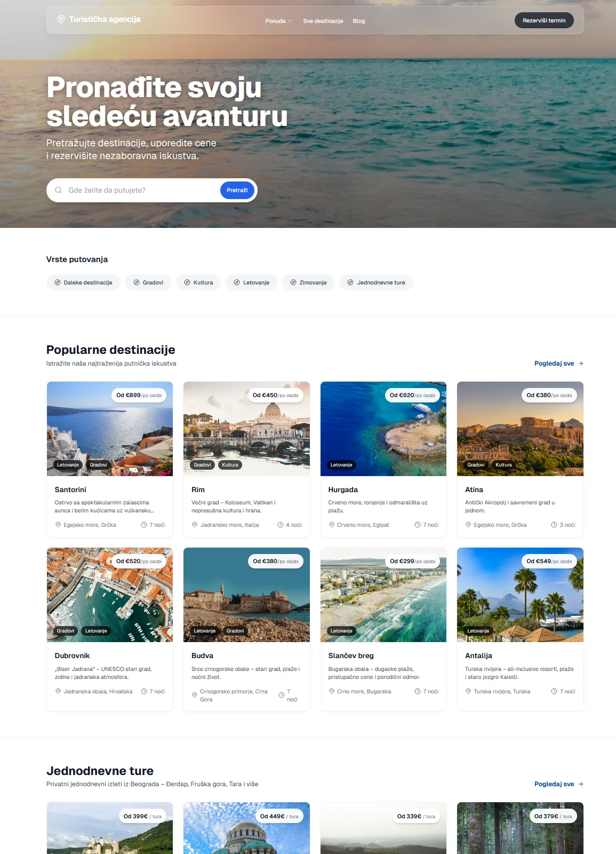The width and height of the screenshot is (616, 854).
Task: Click the Rezerviši termin button
Action: pyautogui.click(x=544, y=20)
